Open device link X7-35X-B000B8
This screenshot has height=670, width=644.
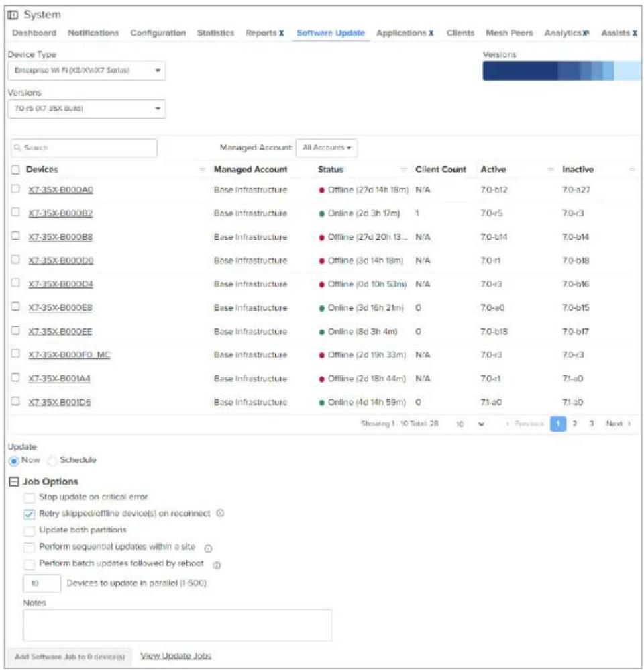[60, 237]
